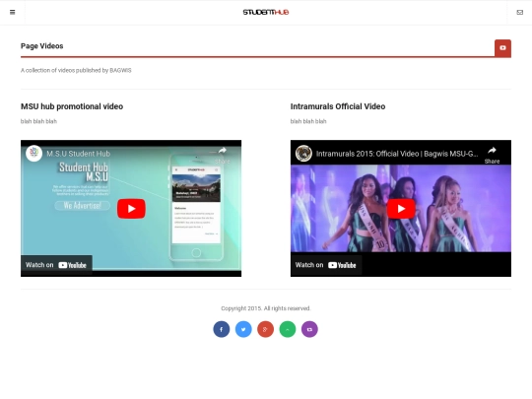Select the Page Videos heading
Screen dimensions: 532x399
tap(42, 46)
